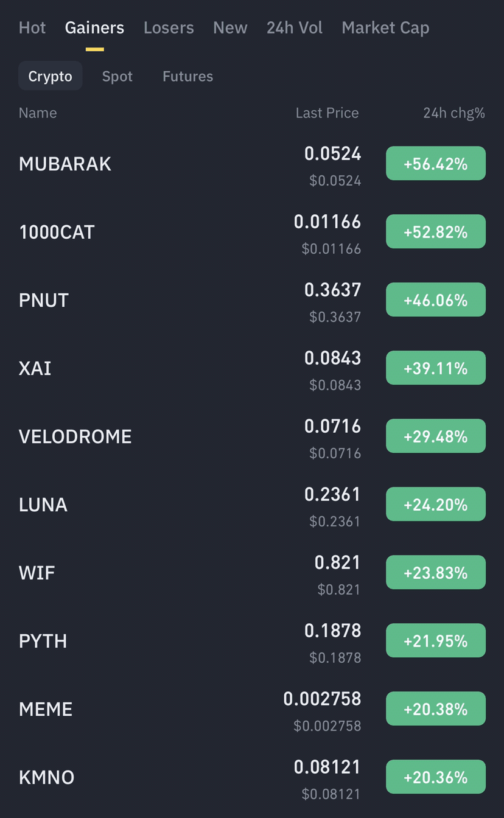504x818 pixels.
Task: Select the Gainers tab
Action: pyautogui.click(x=94, y=27)
